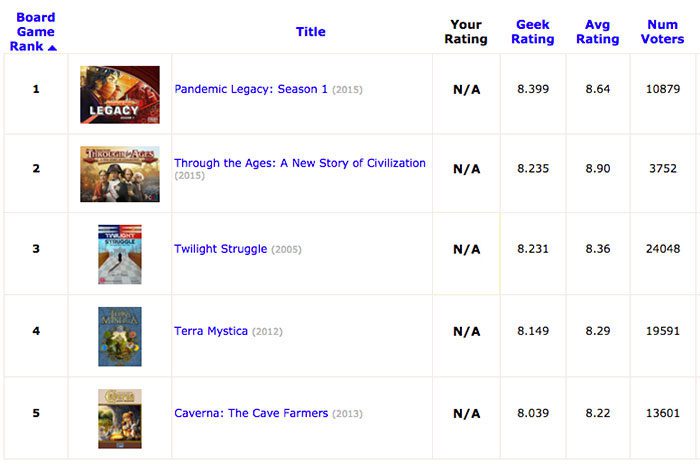This screenshot has width=700, height=464.
Task: Open Through the Ages: A New Story link
Action: pos(300,163)
